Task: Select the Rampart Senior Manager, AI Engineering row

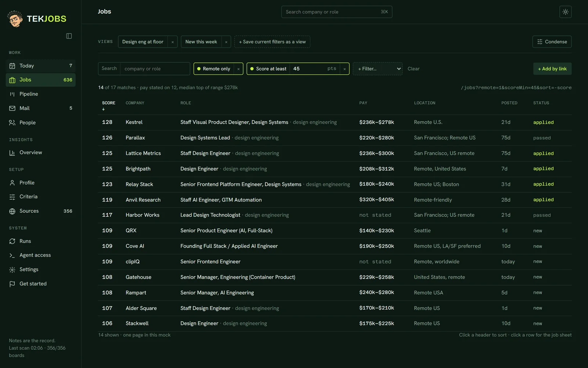Action: pos(335,293)
